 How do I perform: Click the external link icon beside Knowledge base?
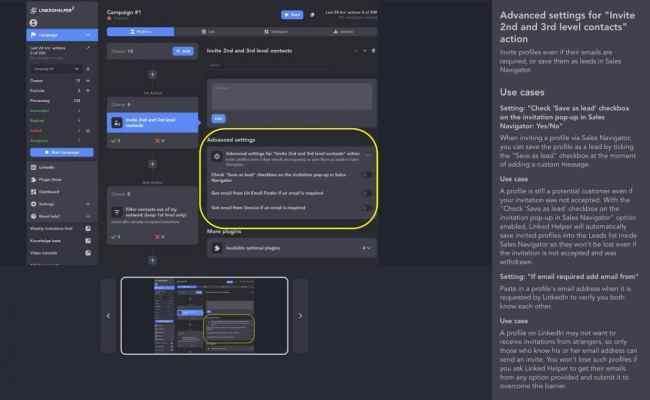[88, 241]
